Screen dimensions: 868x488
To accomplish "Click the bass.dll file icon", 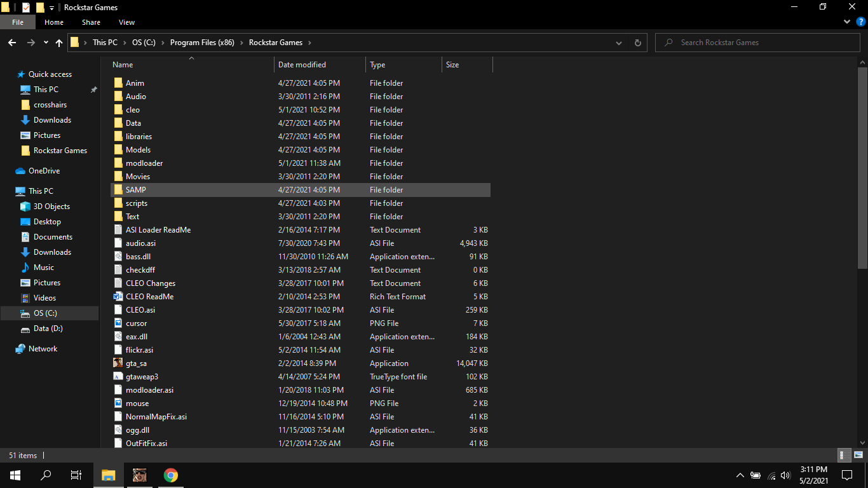I will point(118,257).
